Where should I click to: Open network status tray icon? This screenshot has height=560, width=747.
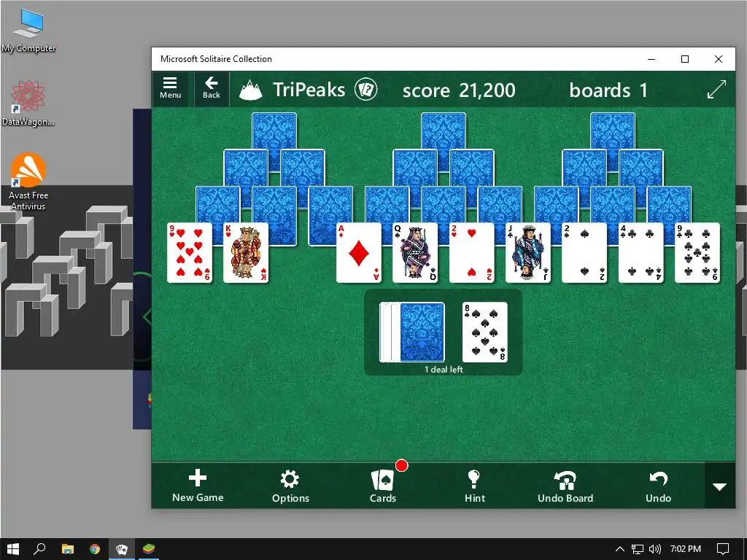click(638, 549)
